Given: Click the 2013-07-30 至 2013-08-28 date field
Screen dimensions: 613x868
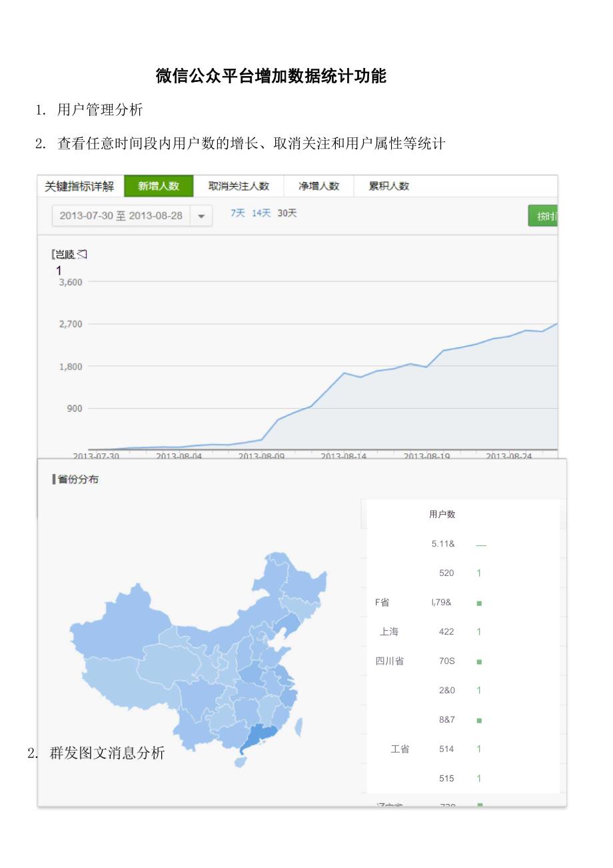Looking at the screenshot, I should pos(121,216).
